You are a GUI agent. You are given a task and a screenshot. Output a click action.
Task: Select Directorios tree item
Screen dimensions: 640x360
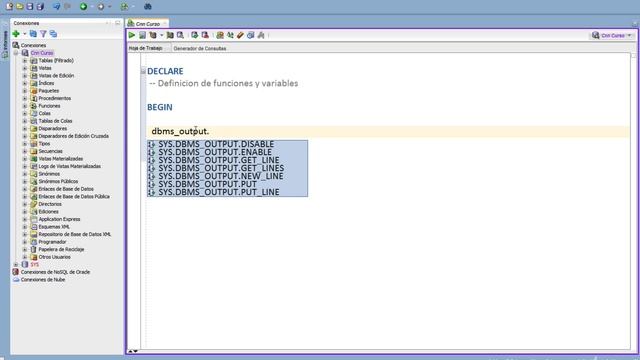(x=50, y=204)
